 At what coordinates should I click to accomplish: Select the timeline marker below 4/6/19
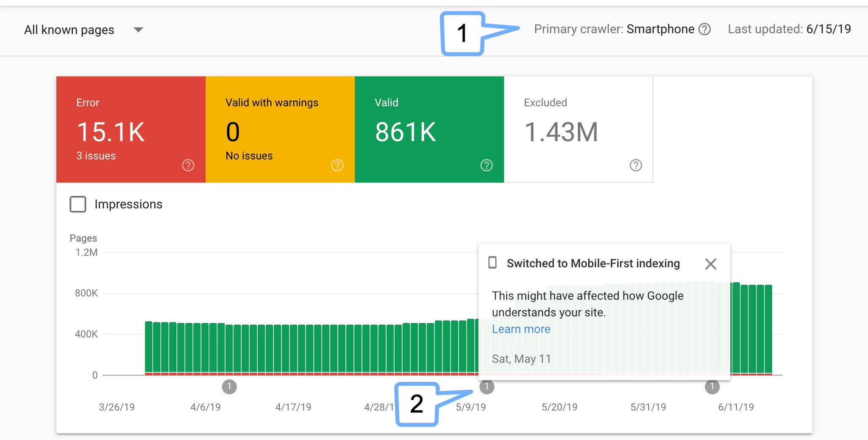click(x=229, y=387)
